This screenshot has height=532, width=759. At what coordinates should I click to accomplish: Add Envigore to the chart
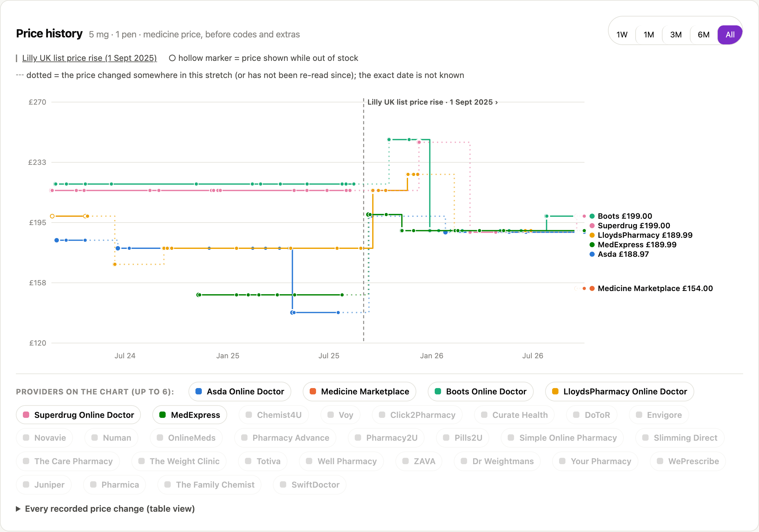tap(659, 415)
